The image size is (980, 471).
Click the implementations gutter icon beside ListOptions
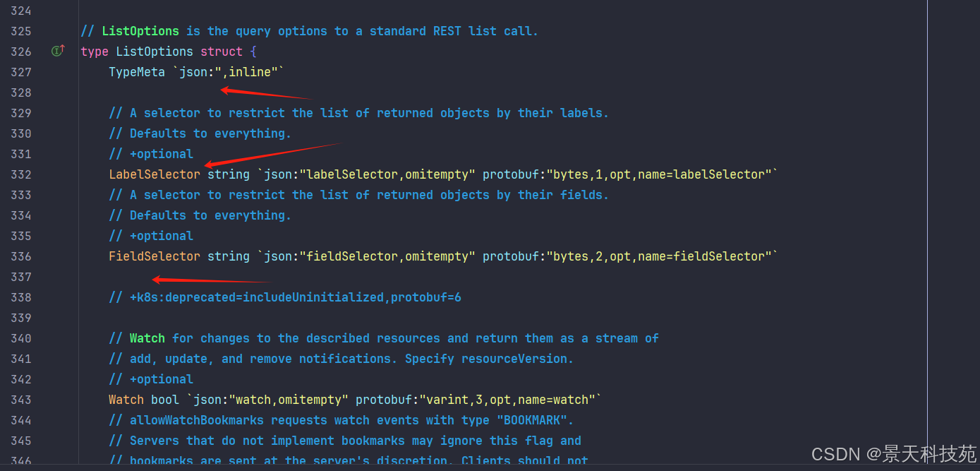[x=58, y=50]
